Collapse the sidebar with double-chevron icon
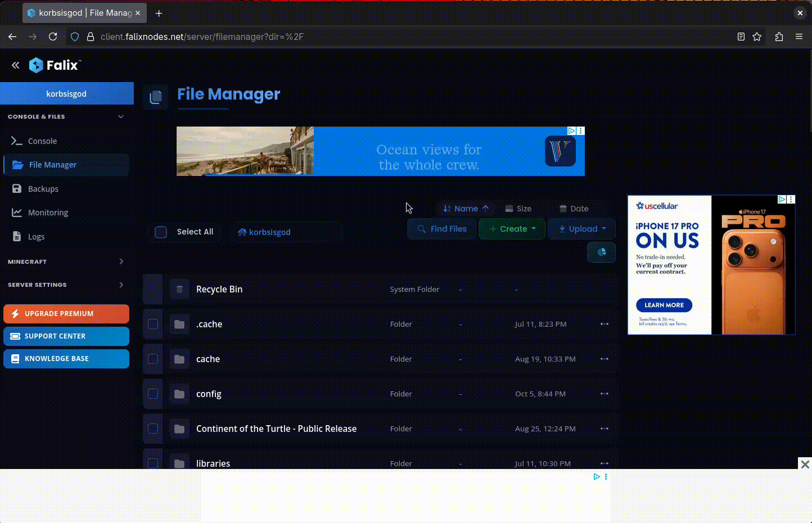 coord(16,65)
